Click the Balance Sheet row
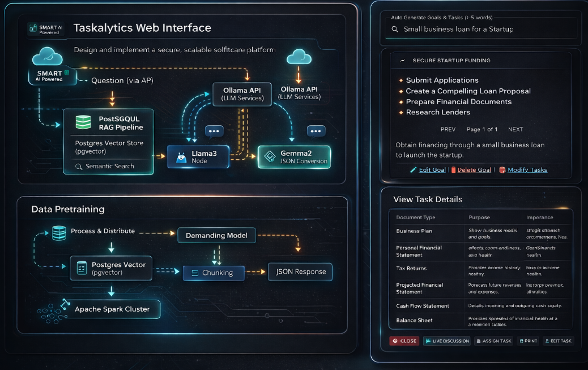The image size is (588, 370). [480, 321]
